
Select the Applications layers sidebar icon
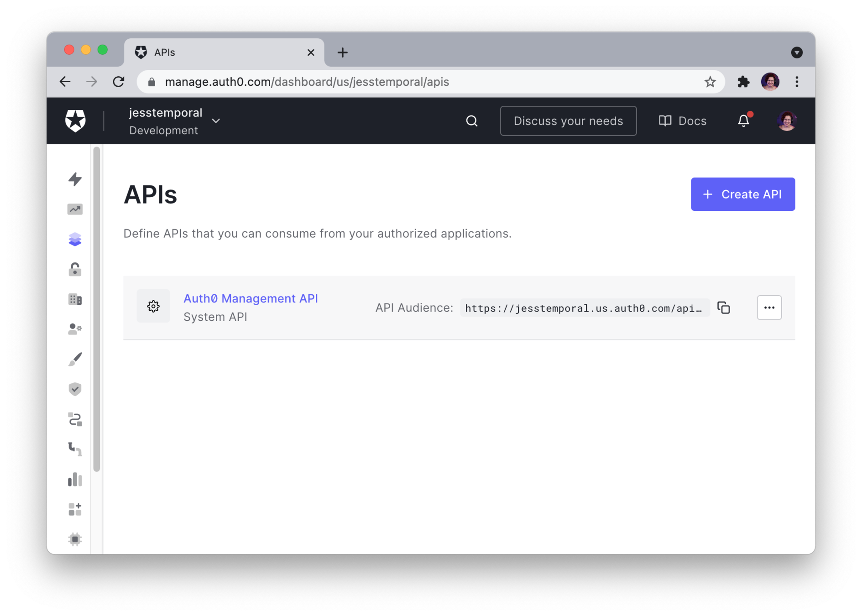[75, 239]
